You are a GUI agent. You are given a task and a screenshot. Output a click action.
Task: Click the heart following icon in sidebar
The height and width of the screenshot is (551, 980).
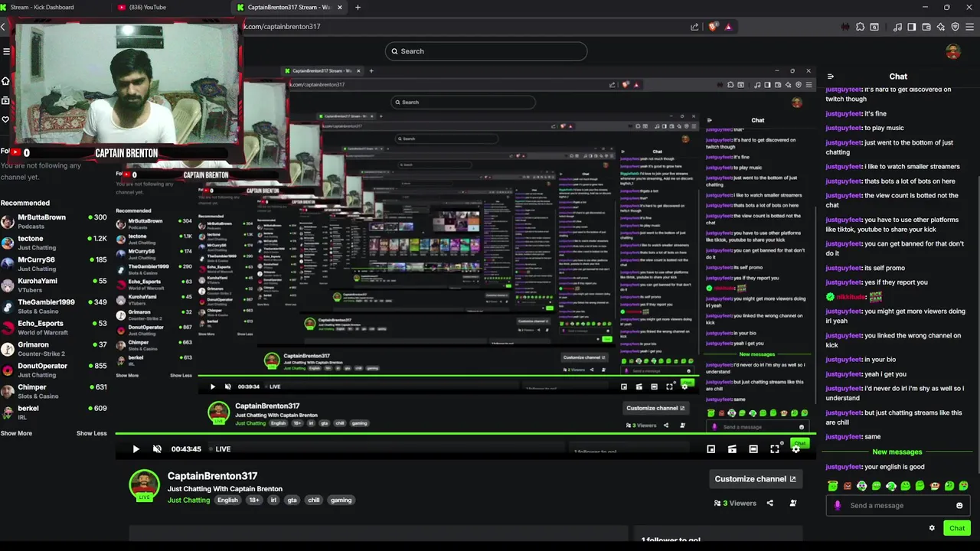[5, 119]
